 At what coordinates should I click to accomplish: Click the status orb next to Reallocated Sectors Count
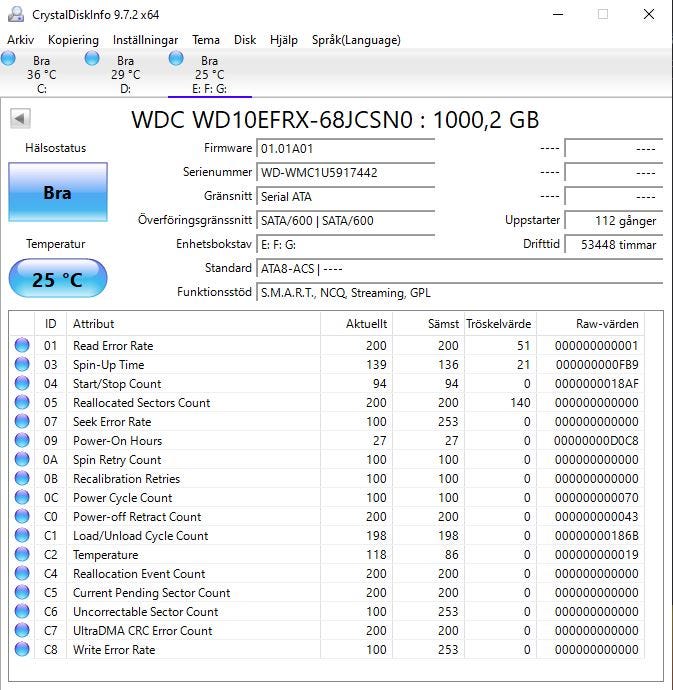pyautogui.click(x=22, y=403)
